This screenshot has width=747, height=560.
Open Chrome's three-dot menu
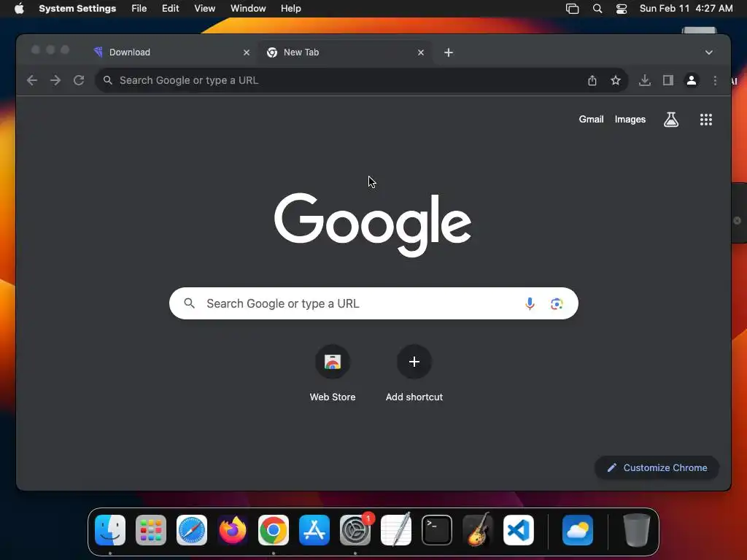pos(715,80)
